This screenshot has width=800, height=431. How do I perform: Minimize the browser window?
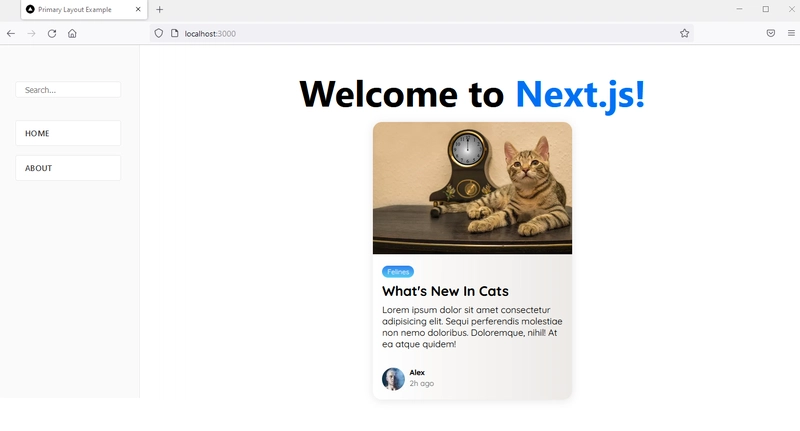coord(739,9)
